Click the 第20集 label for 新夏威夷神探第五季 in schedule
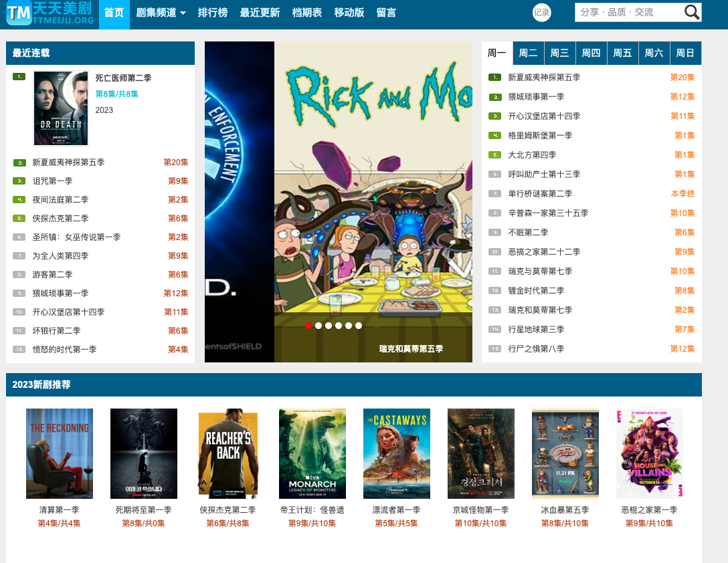Viewport: 728px width, 563px height. coord(682,78)
